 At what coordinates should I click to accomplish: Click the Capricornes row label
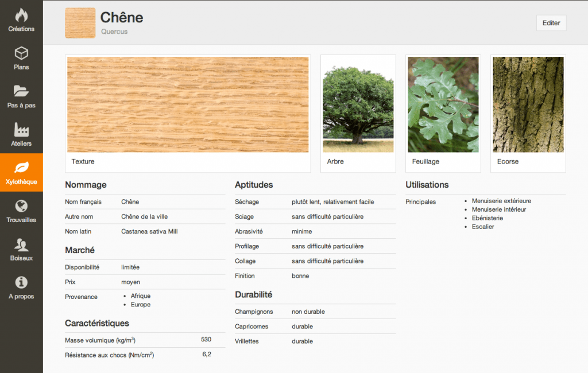[x=252, y=327]
